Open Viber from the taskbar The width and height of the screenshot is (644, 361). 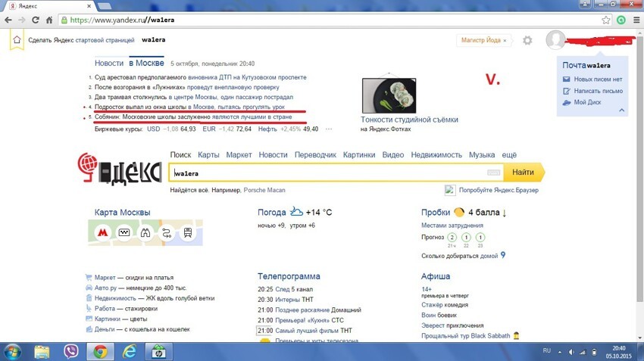point(71,352)
